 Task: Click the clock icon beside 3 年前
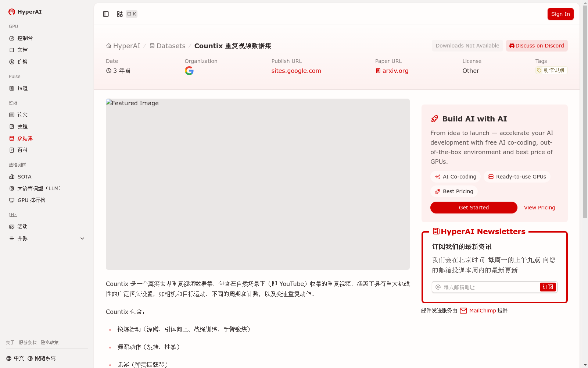coord(109,71)
